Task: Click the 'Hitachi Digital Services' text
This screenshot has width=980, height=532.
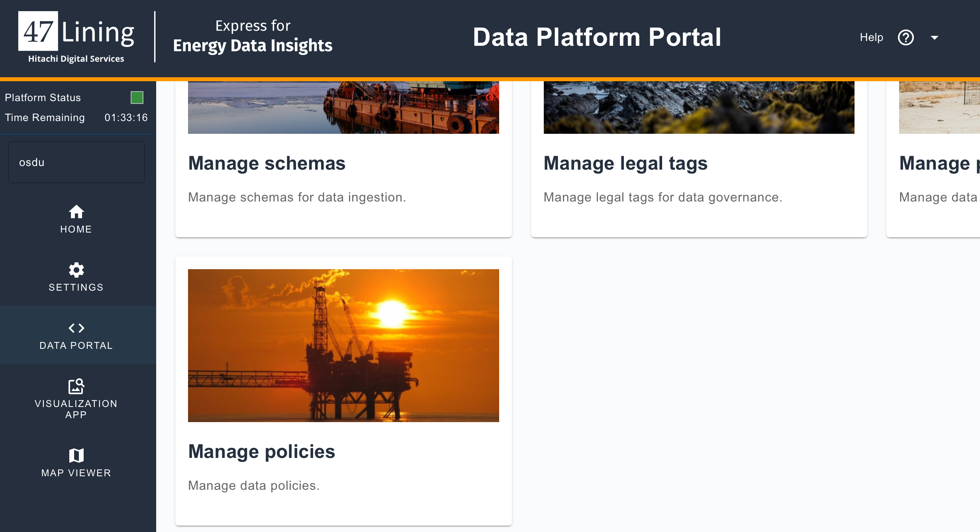Action: tap(76, 59)
